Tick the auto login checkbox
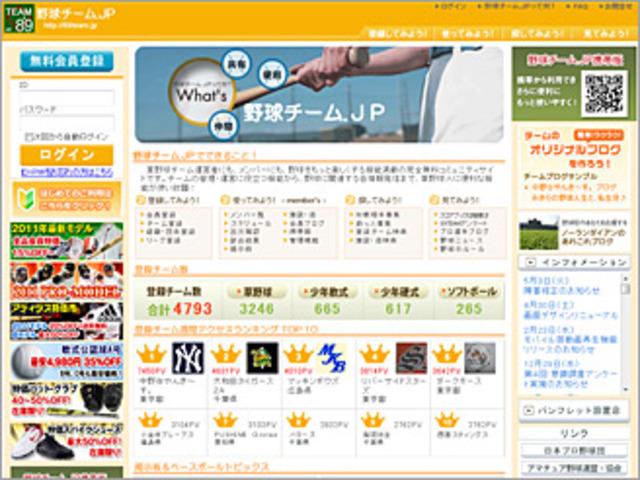The width and height of the screenshot is (640, 480). tap(27, 136)
